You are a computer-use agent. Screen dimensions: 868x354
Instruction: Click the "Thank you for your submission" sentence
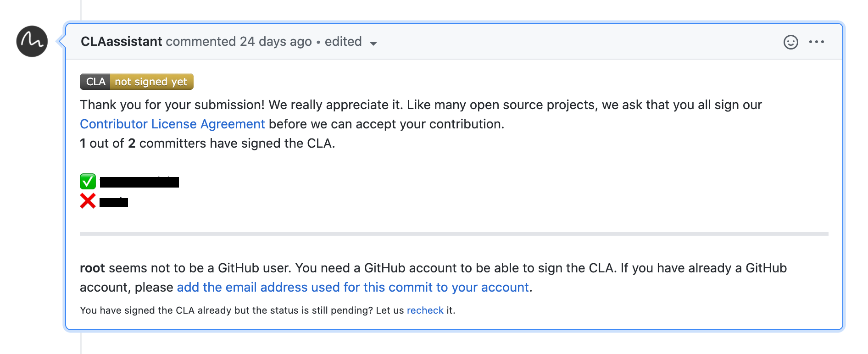(x=172, y=105)
